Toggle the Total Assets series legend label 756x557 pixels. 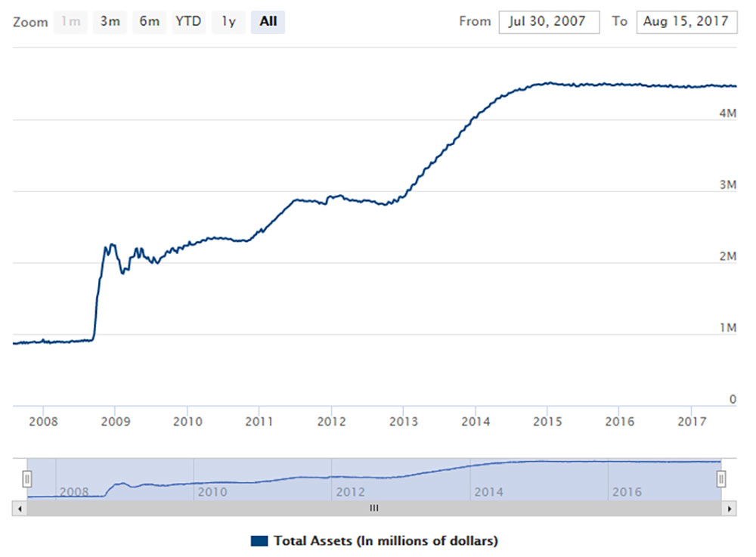point(386,541)
